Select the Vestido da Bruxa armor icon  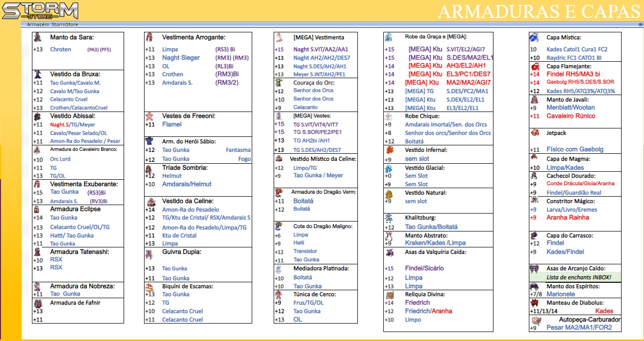tap(37, 74)
